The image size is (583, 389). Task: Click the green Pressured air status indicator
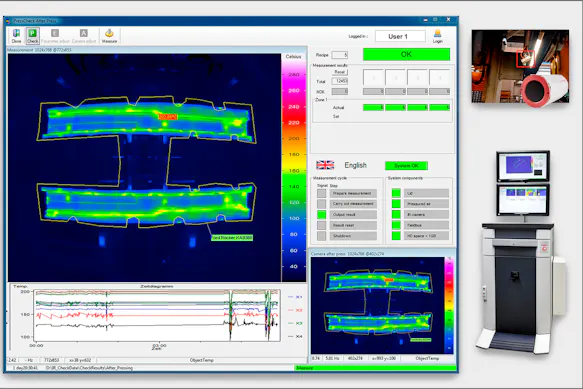(396, 204)
